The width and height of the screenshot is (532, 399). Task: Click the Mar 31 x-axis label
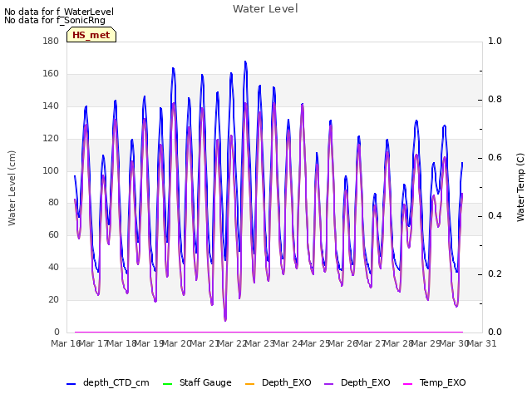[482, 343]
